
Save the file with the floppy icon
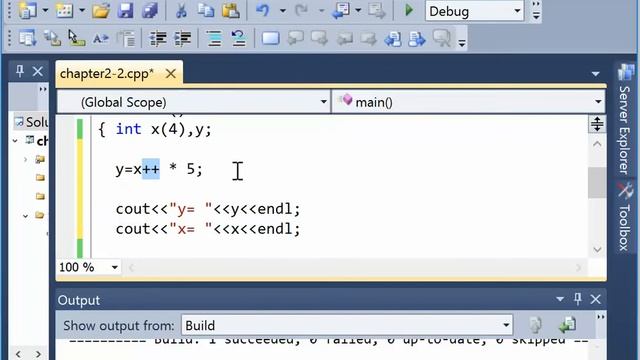pos(125,11)
